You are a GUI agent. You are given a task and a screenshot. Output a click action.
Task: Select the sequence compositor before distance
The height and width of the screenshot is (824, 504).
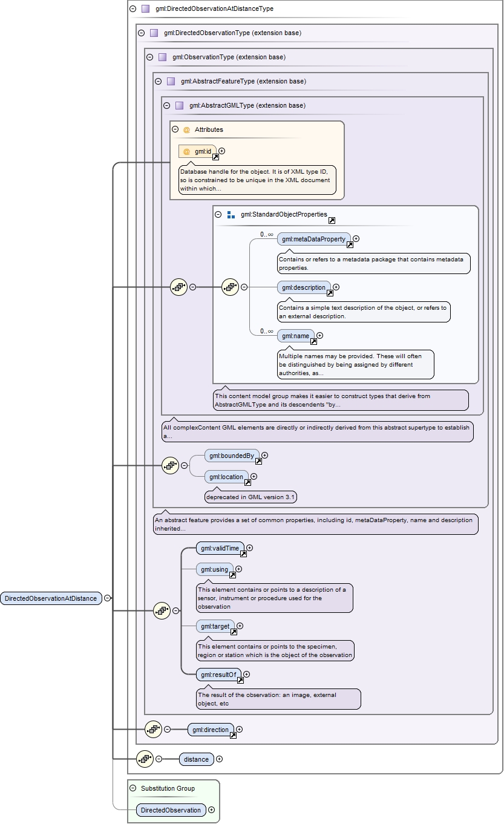tap(145, 759)
